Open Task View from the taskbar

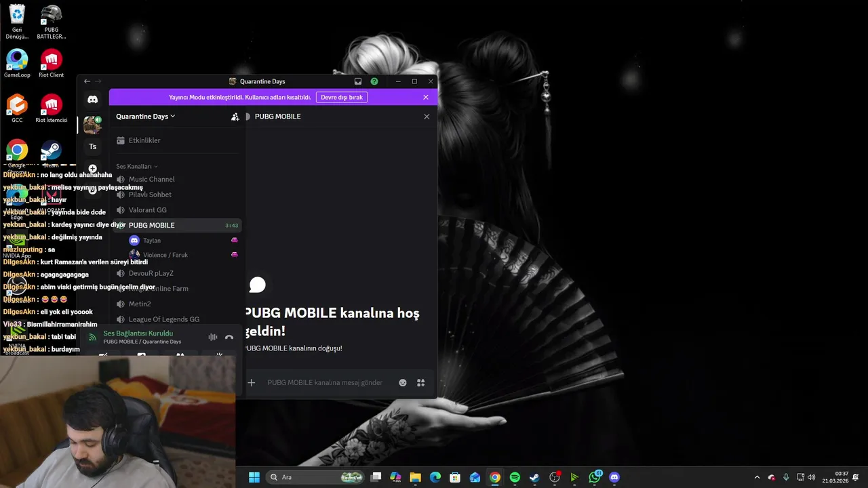pyautogui.click(x=376, y=477)
